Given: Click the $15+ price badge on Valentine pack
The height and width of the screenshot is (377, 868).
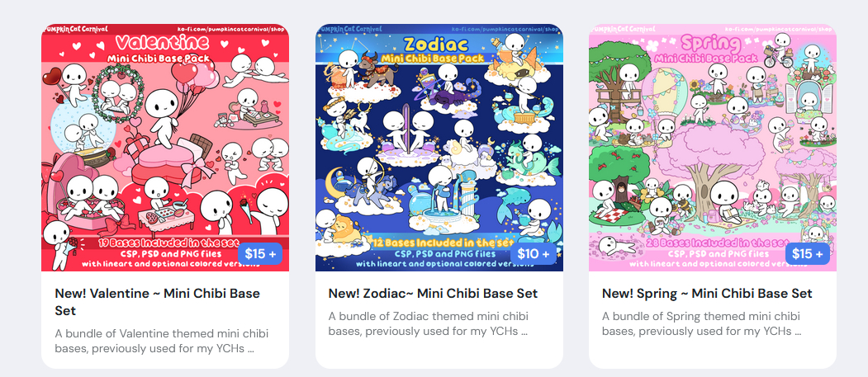Looking at the screenshot, I should pos(260,254).
